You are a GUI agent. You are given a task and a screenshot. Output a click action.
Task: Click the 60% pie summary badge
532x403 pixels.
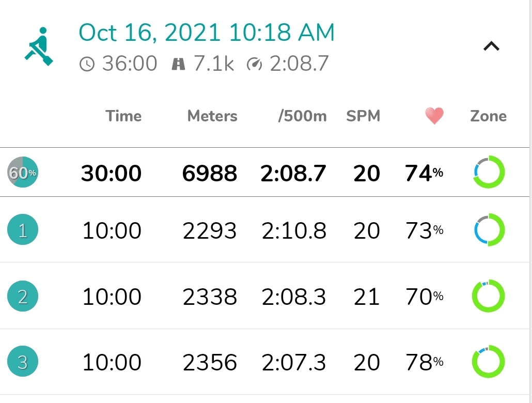pyautogui.click(x=23, y=172)
